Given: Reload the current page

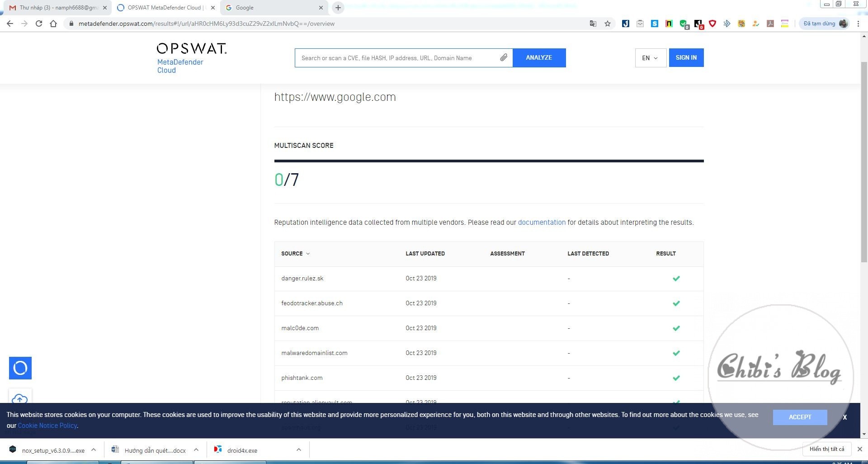Looking at the screenshot, I should pos(39,24).
